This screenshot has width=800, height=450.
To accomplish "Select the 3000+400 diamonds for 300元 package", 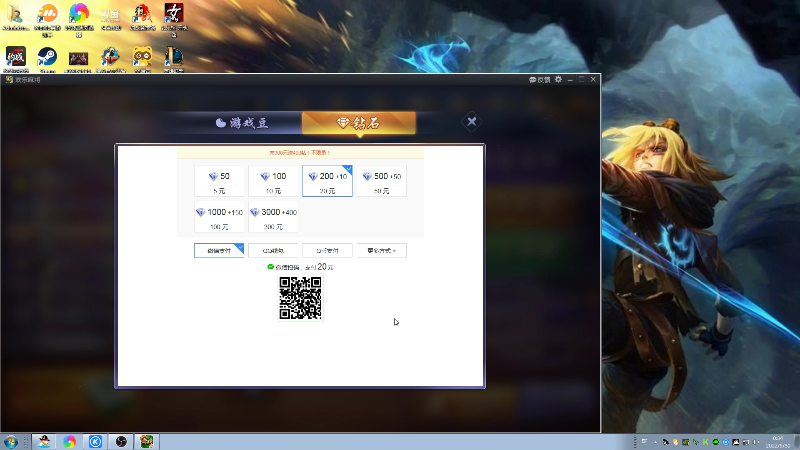I will 273,217.
